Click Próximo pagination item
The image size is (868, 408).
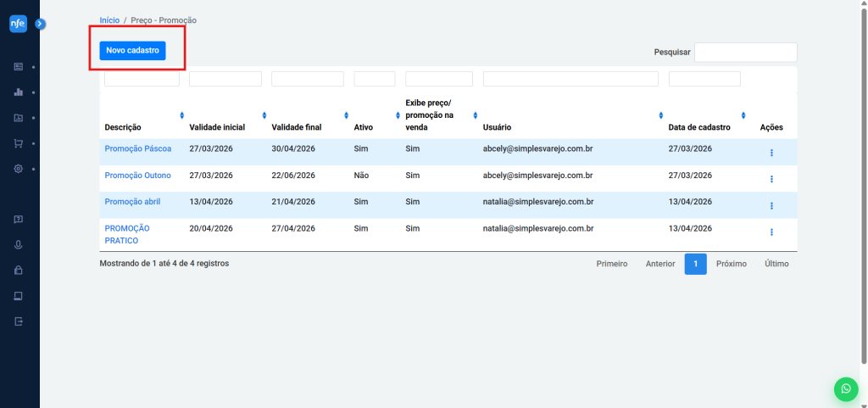pyautogui.click(x=731, y=264)
